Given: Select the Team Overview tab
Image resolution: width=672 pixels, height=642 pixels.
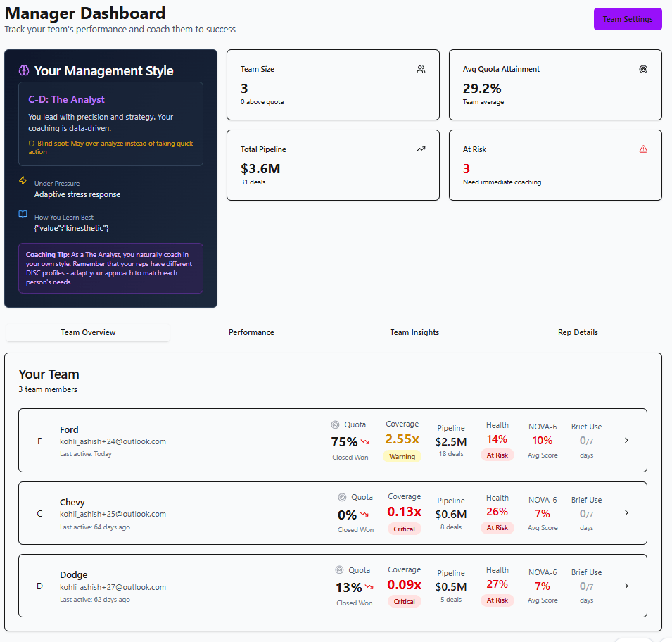Looking at the screenshot, I should tap(88, 332).
